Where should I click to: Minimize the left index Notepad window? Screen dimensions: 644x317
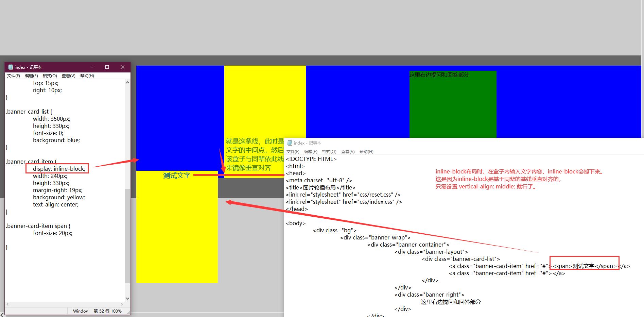click(91, 67)
